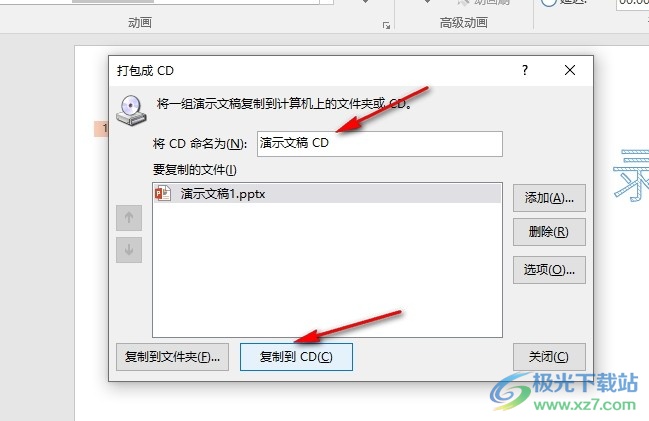Move file down with the down arrow

(x=129, y=250)
